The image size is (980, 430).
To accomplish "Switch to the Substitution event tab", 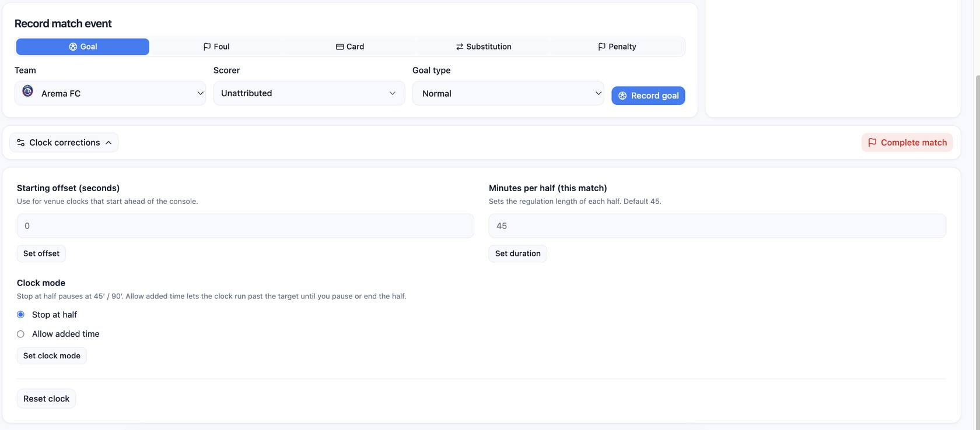I will click(484, 47).
